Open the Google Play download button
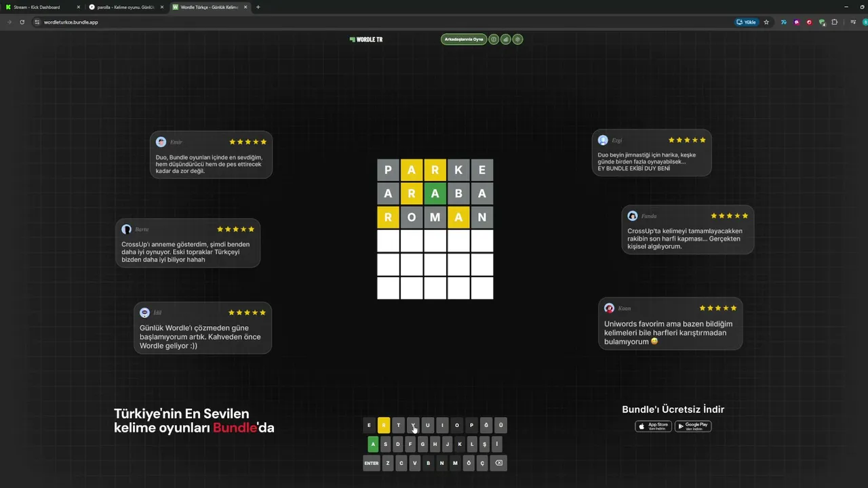 click(693, 426)
